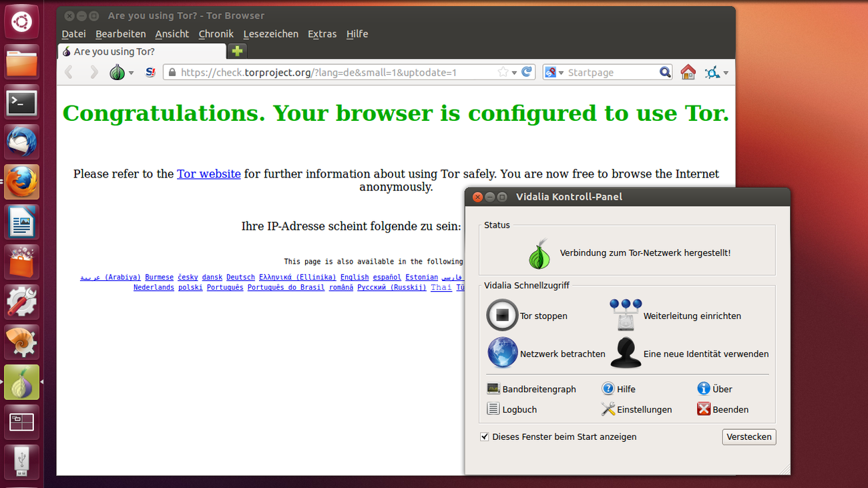Click the Tor stoppen icon
Image resolution: width=868 pixels, height=488 pixels.
click(502, 315)
